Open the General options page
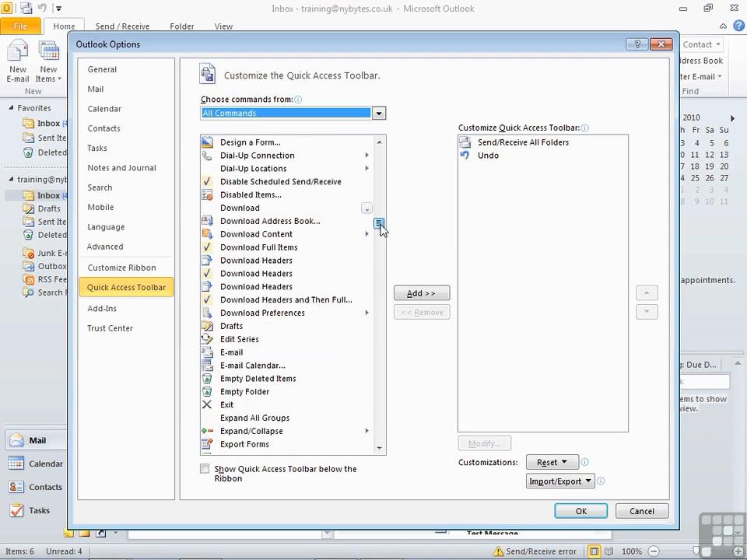 [x=102, y=69]
